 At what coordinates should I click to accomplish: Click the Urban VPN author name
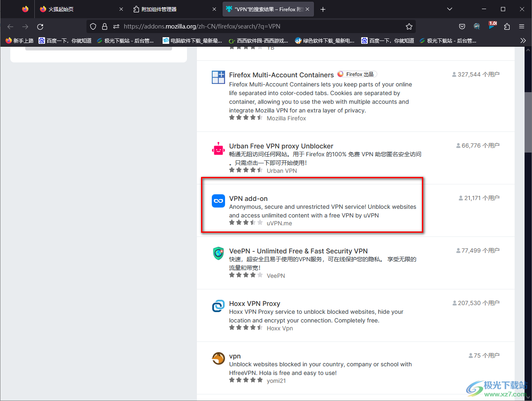coord(282,171)
